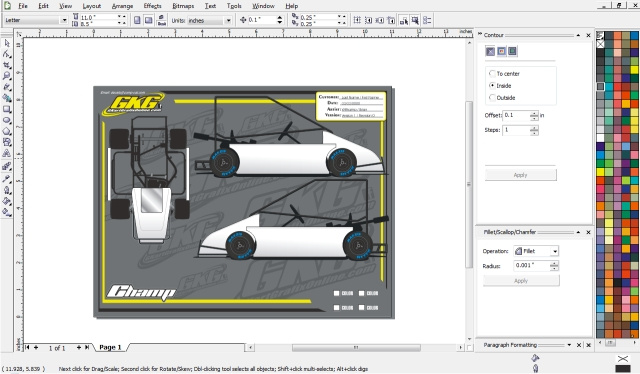Open the Letter paper size dropdown
This screenshot has height=374, width=640.
(x=64, y=20)
